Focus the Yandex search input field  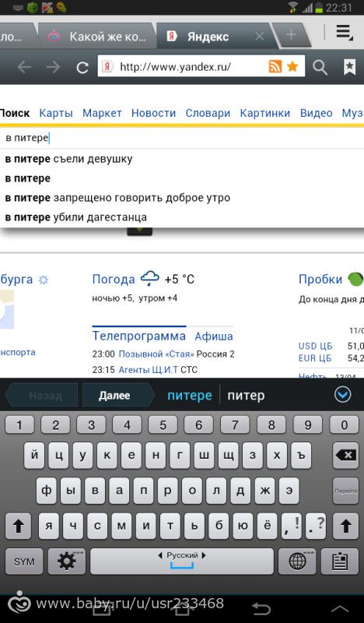pos(182,139)
